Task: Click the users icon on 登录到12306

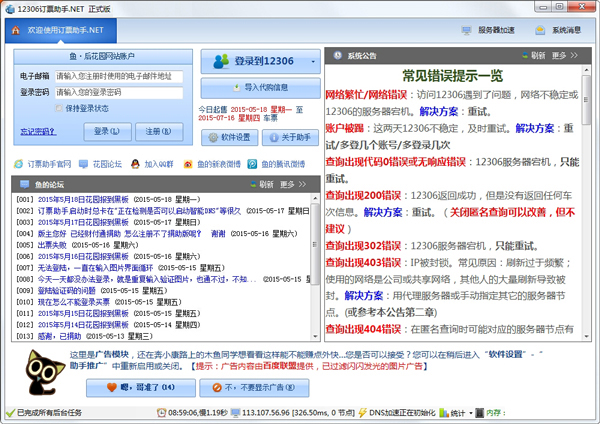Action: click(x=221, y=61)
